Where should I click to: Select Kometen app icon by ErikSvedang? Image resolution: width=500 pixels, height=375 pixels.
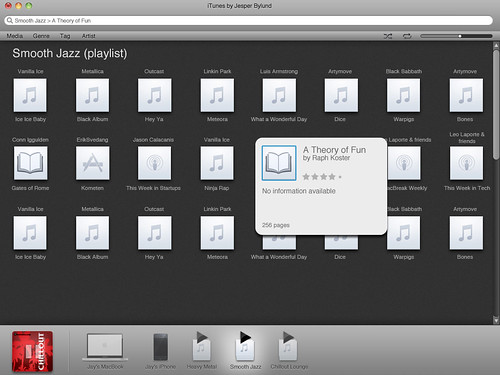pyautogui.click(x=92, y=163)
